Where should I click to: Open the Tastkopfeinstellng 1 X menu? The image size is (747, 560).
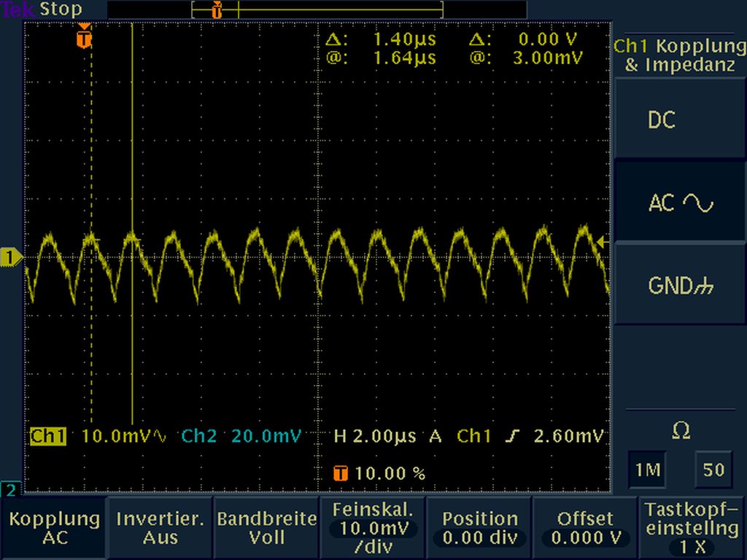coord(692,528)
